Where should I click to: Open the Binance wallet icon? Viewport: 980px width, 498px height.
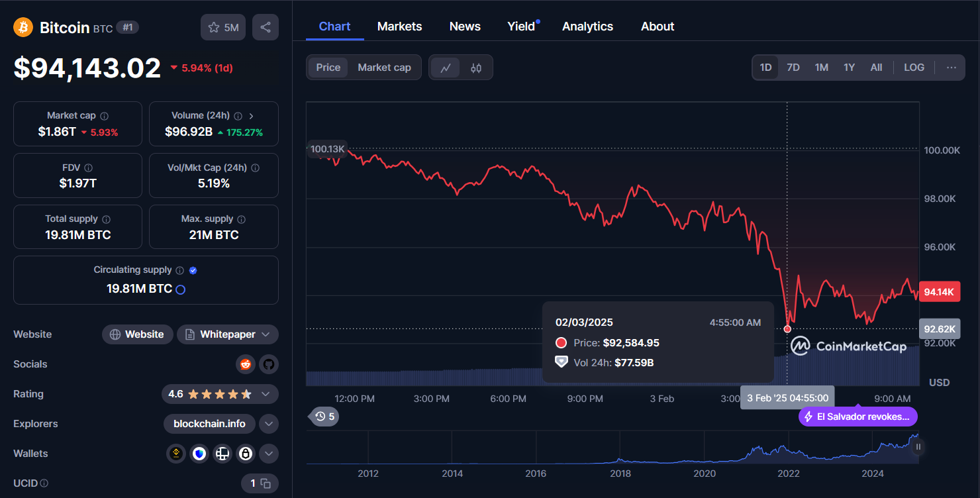click(x=175, y=454)
